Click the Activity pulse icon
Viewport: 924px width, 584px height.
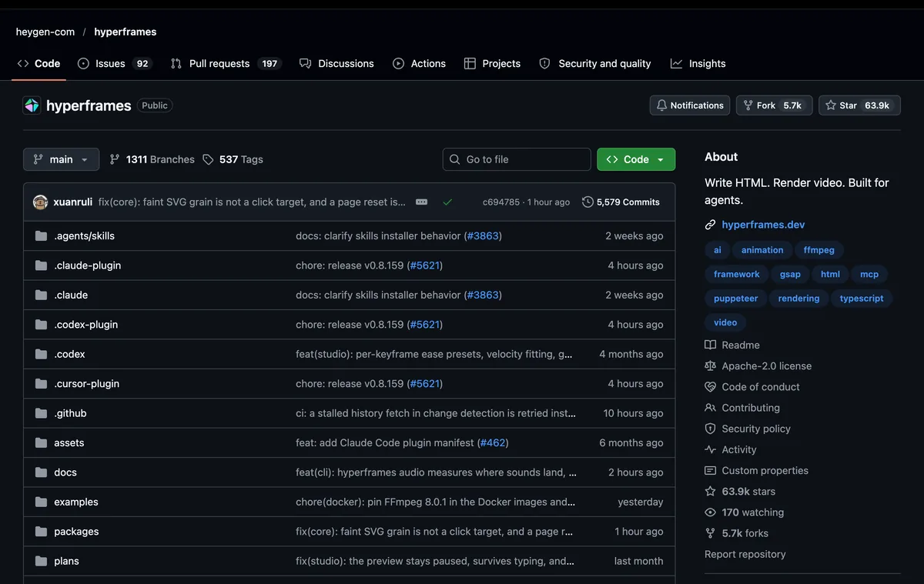[710, 450]
